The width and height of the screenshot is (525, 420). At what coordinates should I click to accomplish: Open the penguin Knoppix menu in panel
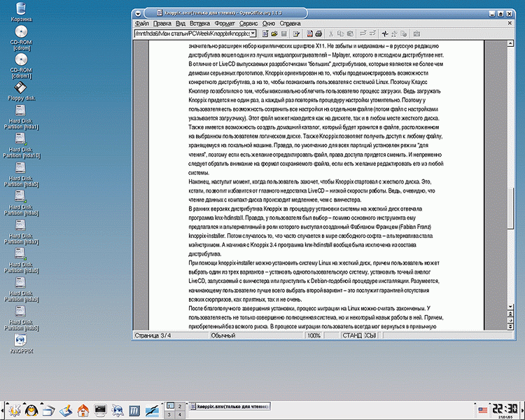(30, 409)
